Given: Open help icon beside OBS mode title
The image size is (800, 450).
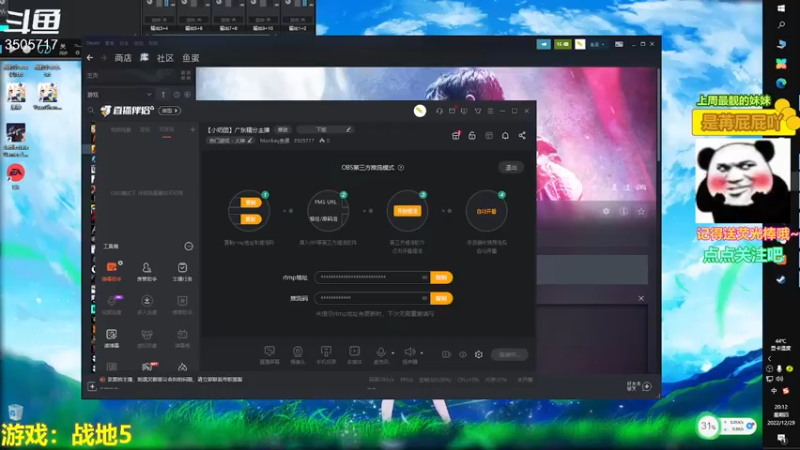Looking at the screenshot, I should [x=401, y=167].
